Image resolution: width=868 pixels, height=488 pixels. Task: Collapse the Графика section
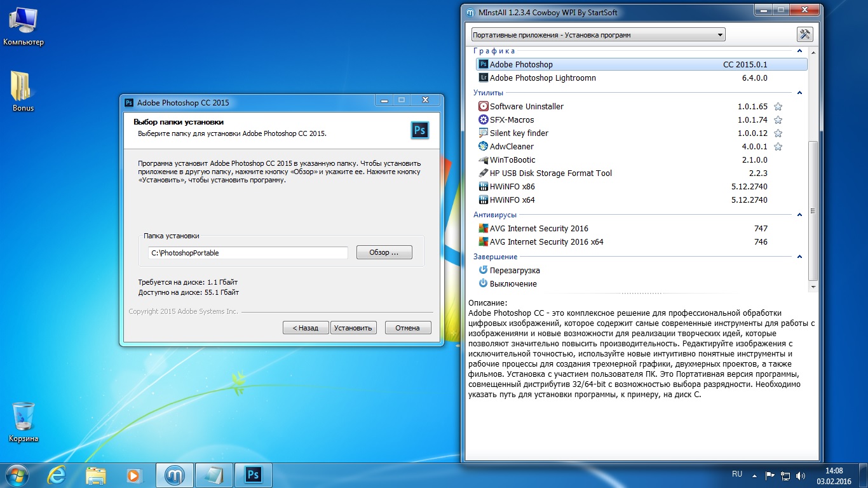[799, 51]
